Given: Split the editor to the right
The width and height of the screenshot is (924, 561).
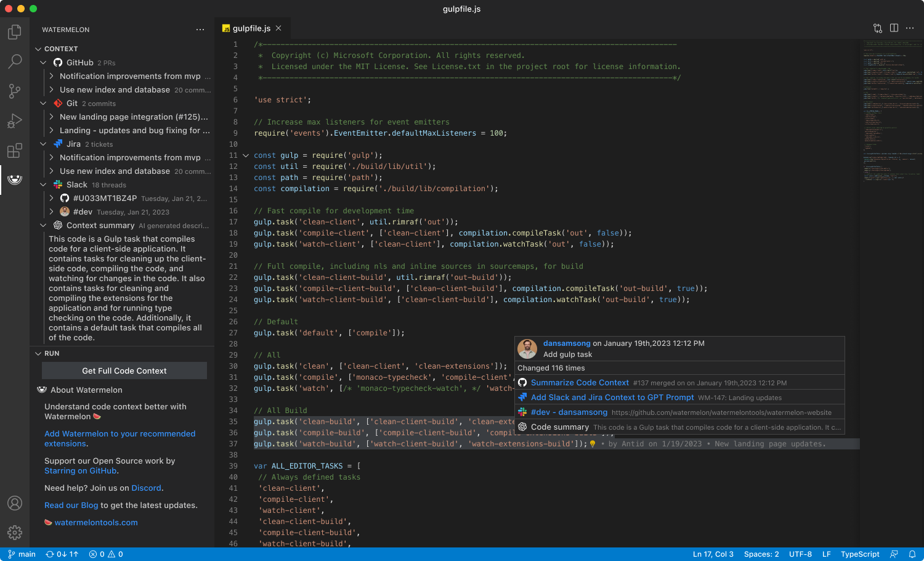Looking at the screenshot, I should point(894,28).
